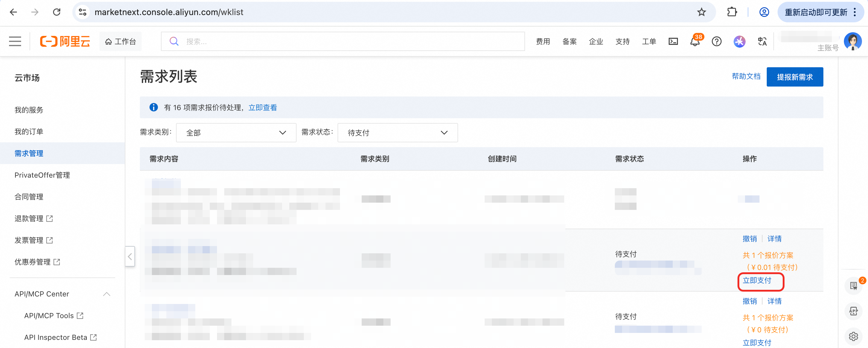Open the hamburger navigation menu
This screenshot has width=868, height=348.
[x=15, y=41]
